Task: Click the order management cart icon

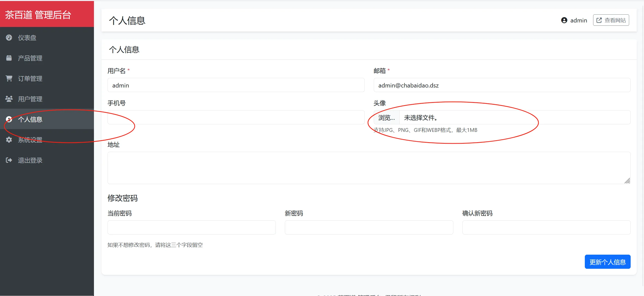Action: [9, 78]
